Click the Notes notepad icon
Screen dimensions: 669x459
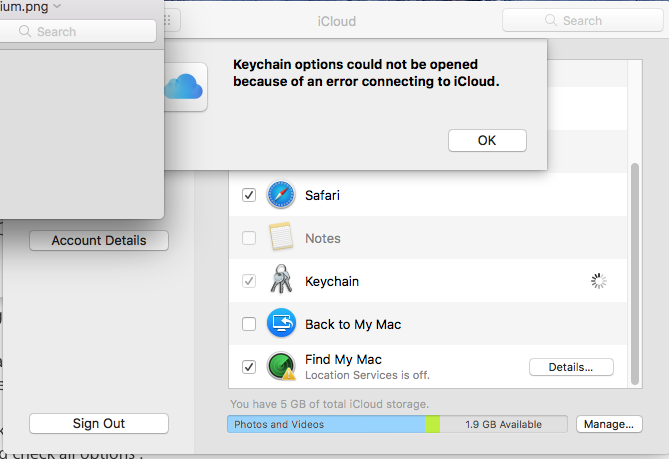coord(281,236)
